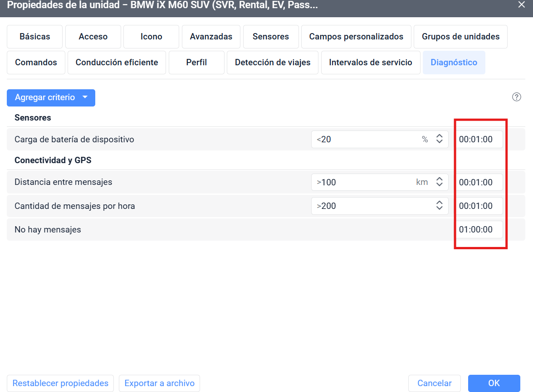Edit time field for Cantidad de mensajes

pyautogui.click(x=479, y=206)
